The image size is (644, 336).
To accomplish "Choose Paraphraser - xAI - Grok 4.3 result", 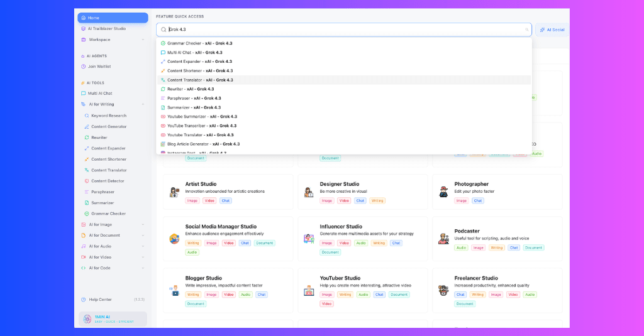I will (x=344, y=98).
